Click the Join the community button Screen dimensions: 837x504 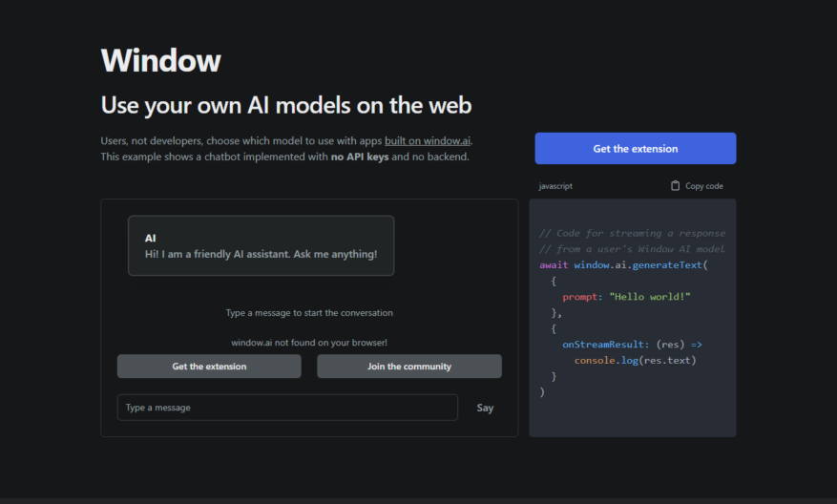(409, 367)
